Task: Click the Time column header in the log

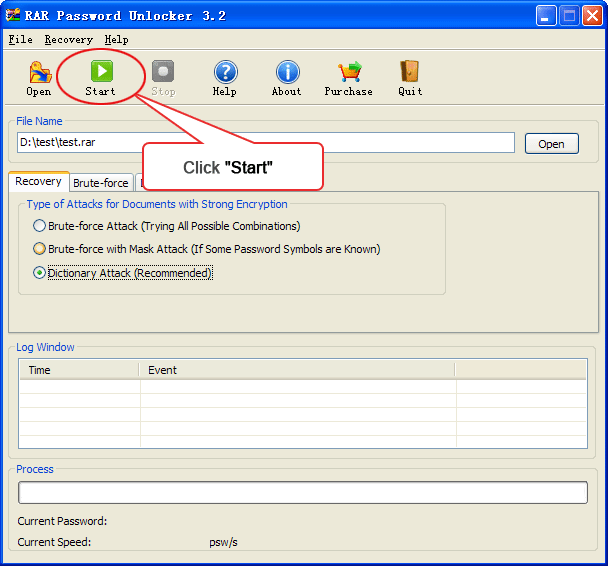Action: click(79, 370)
